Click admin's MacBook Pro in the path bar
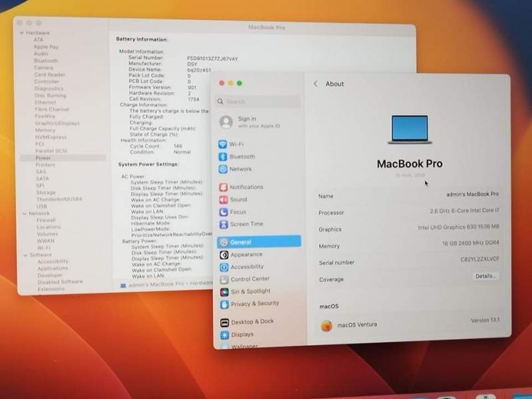The image size is (532, 399). (156, 285)
